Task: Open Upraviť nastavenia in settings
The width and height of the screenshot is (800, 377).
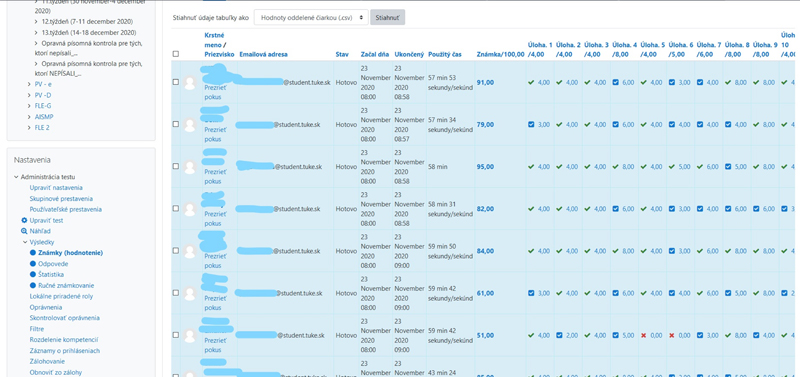Action: pos(56,188)
